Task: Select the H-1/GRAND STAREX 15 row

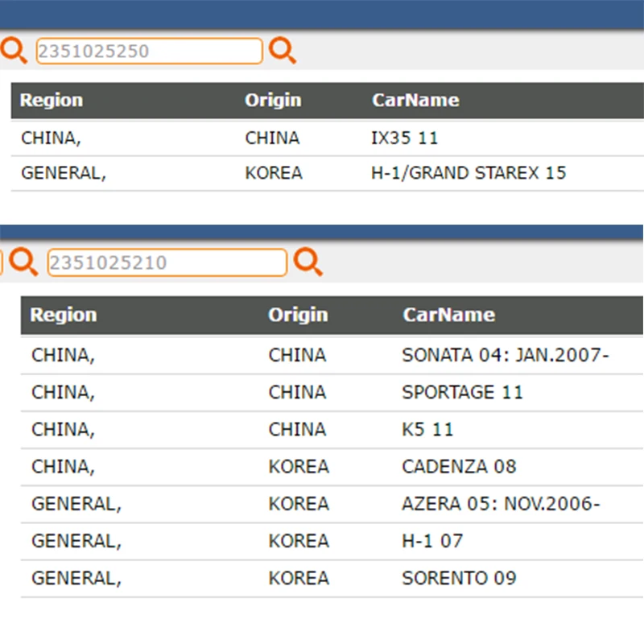Action: [x=328, y=173]
